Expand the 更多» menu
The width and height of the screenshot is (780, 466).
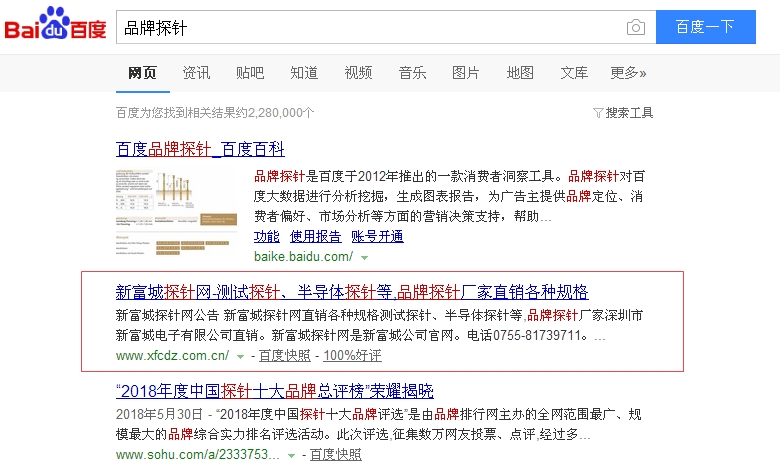coord(628,73)
